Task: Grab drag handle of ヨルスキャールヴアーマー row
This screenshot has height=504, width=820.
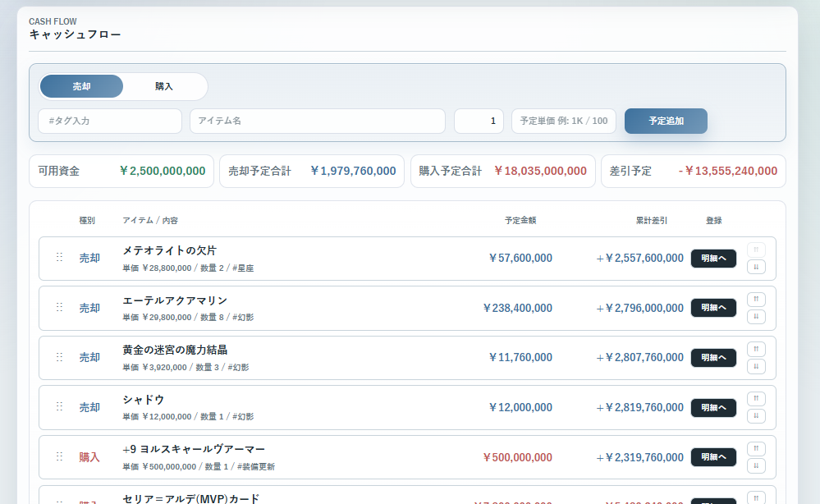Action: (59, 456)
